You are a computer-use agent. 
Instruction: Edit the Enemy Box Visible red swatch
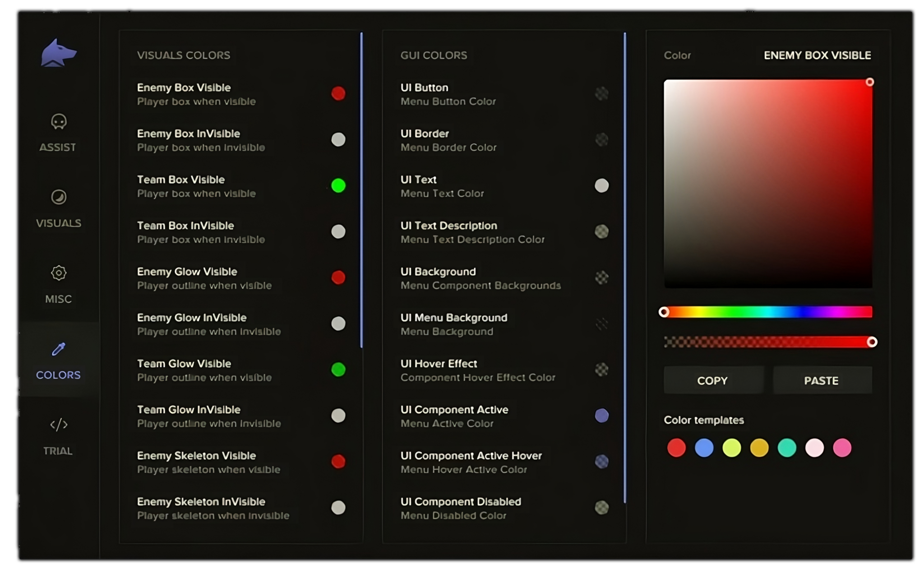[338, 93]
